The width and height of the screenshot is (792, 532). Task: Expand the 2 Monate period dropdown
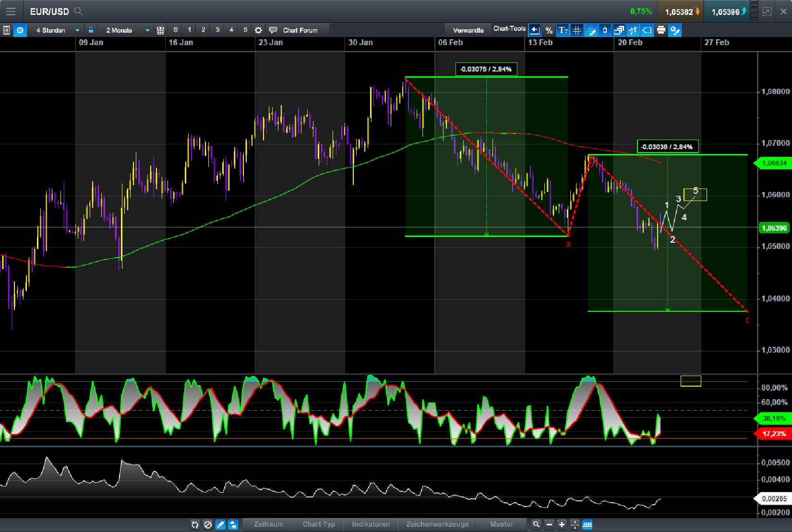[147, 30]
